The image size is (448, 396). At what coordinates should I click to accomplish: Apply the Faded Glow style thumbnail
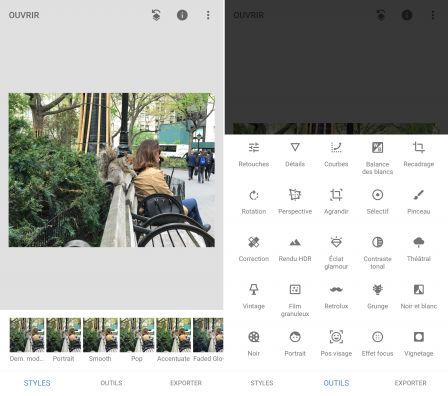[x=208, y=339]
